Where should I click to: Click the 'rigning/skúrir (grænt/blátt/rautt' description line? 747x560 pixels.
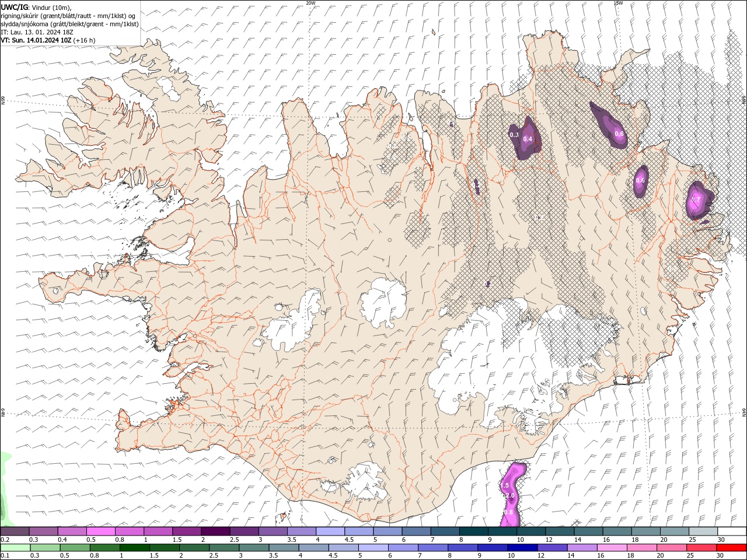pos(68,16)
